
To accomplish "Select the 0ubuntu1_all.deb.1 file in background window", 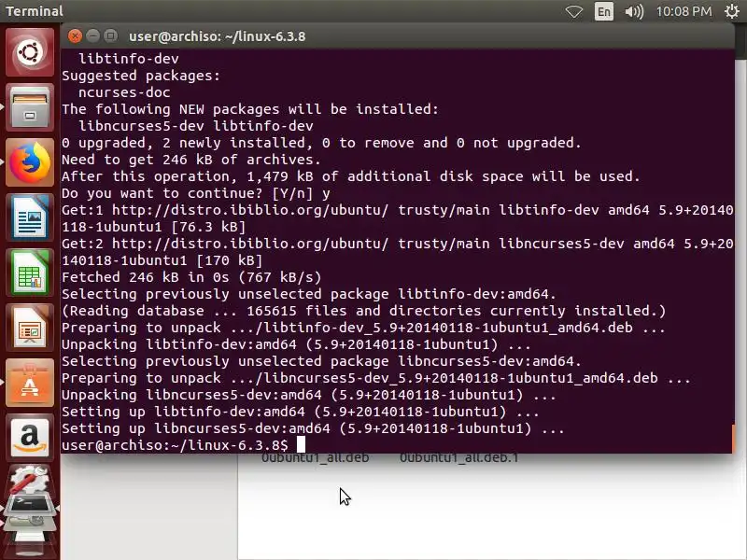I will coord(458,457).
